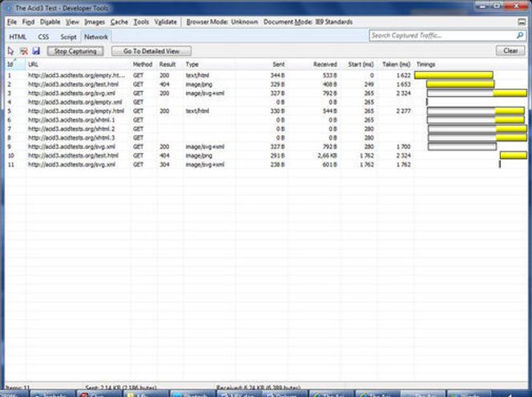The image size is (532, 397).
Task: Sort by the Received column header
Action: (313, 64)
